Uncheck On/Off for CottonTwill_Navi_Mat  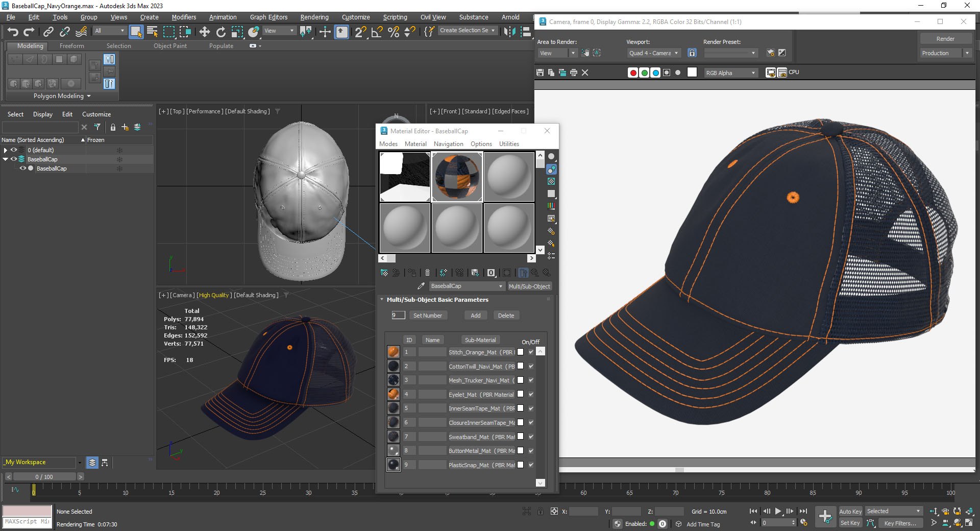coord(531,366)
